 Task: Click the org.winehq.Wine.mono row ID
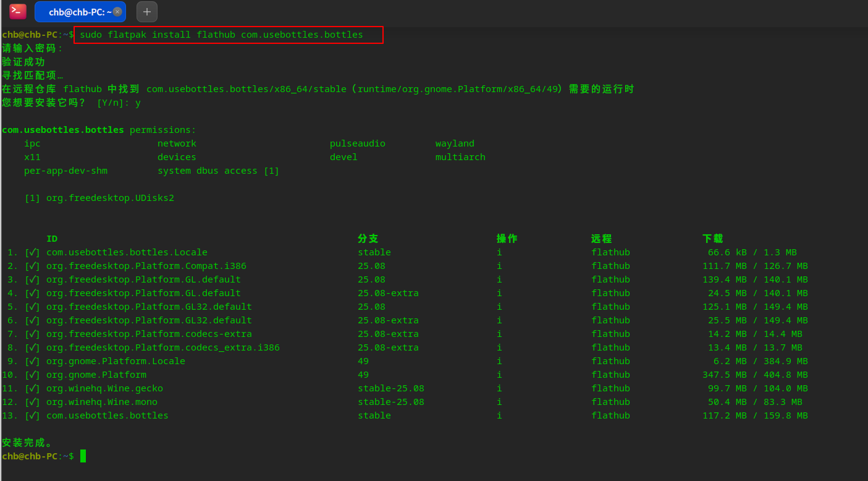pos(102,402)
